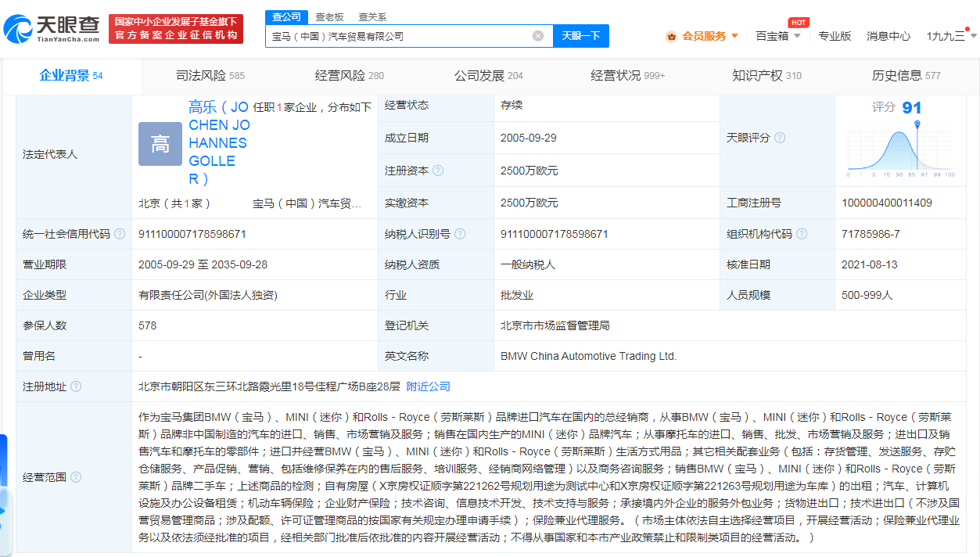
Task: Open the 知识产权 tab
Action: [767, 76]
